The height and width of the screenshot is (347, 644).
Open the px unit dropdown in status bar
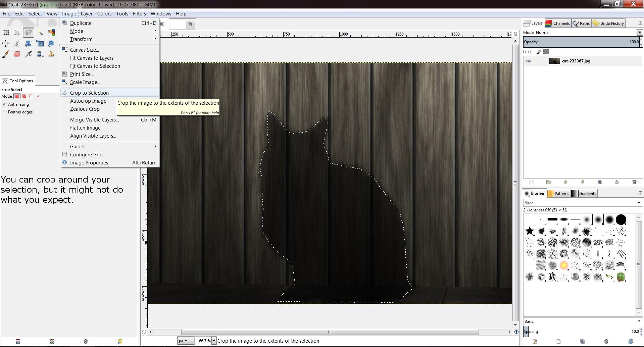pos(185,341)
